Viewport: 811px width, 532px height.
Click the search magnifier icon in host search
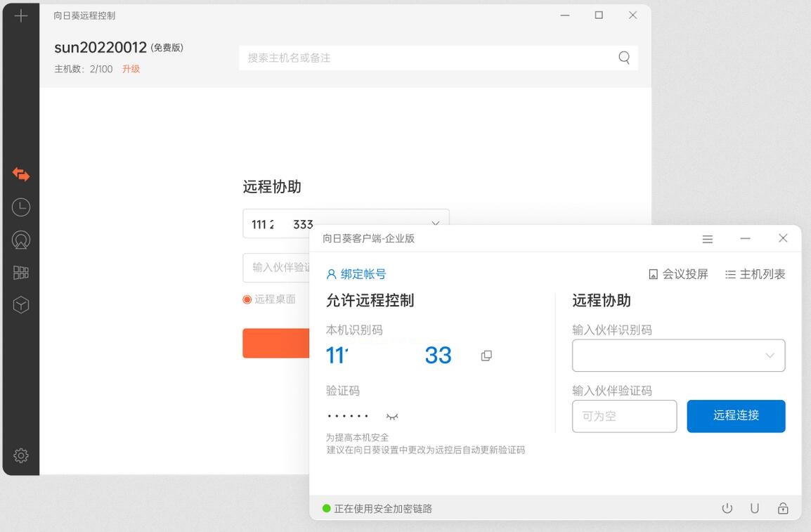(624, 58)
